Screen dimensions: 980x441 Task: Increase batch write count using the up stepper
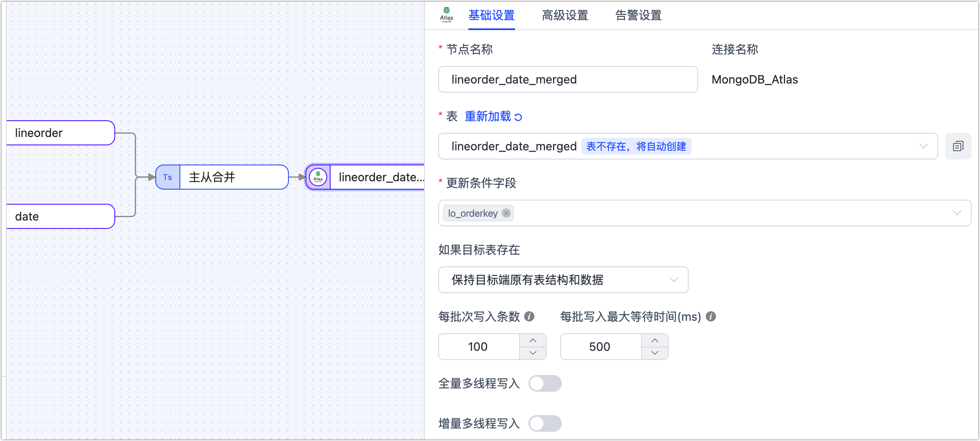[533, 340]
